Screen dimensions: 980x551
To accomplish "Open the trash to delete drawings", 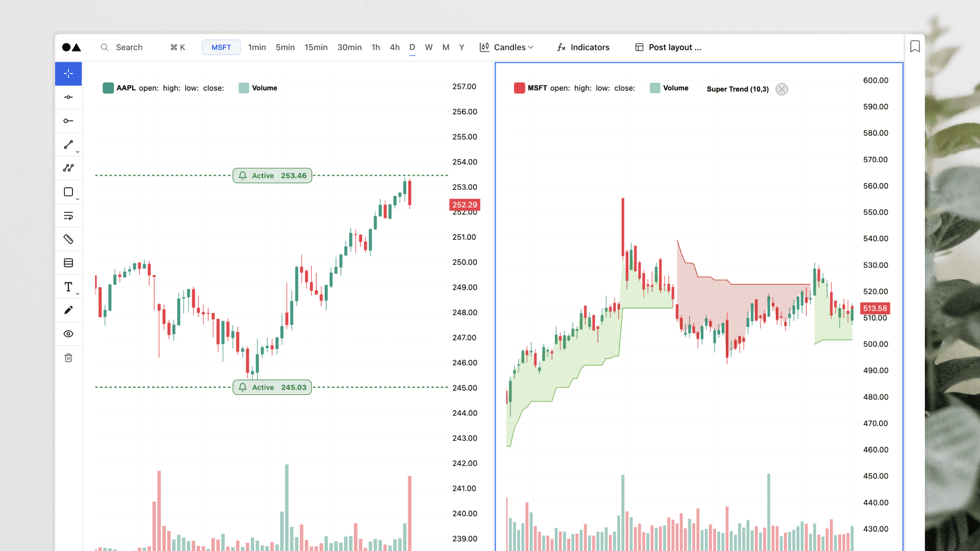I will pyautogui.click(x=68, y=358).
